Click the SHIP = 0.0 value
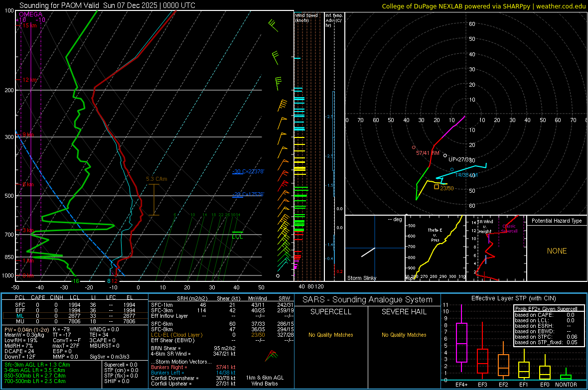The height and width of the screenshot is (390, 588). point(117,381)
